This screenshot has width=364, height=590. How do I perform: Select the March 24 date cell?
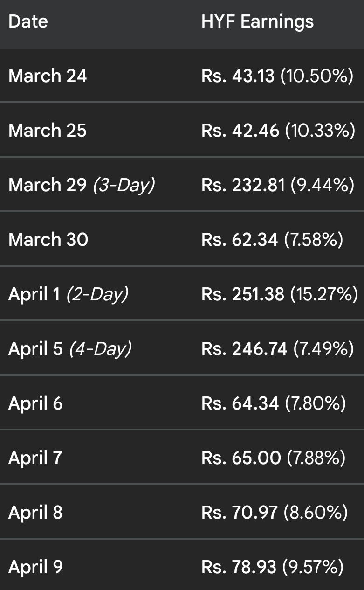(x=48, y=76)
